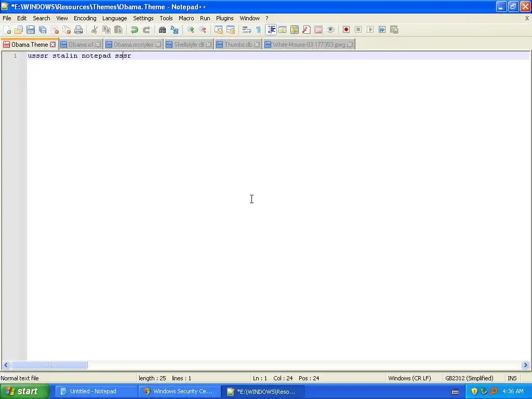This screenshot has height=399, width=532.
Task: Switch to the Shellstyle.dll tab
Action: 189,45
